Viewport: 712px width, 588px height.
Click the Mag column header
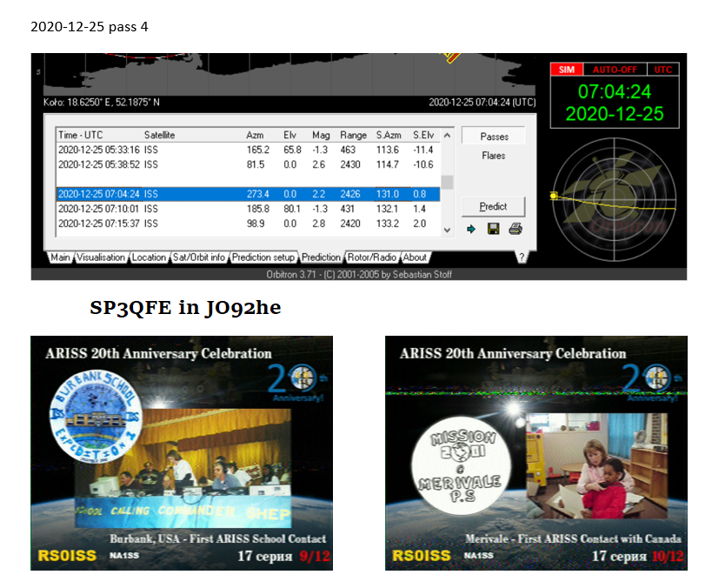[321, 135]
